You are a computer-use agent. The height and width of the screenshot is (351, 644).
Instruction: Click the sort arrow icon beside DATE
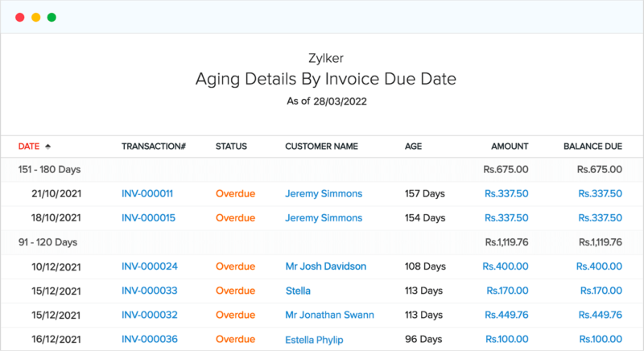(x=47, y=147)
